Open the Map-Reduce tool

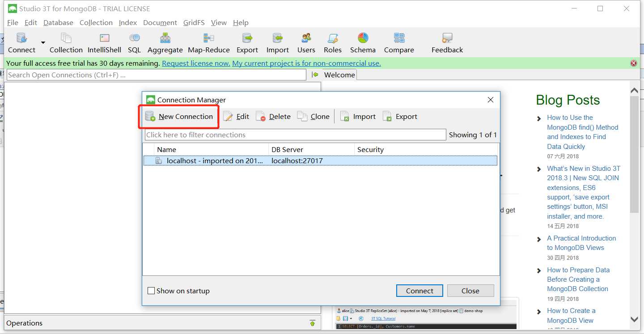pyautogui.click(x=209, y=43)
